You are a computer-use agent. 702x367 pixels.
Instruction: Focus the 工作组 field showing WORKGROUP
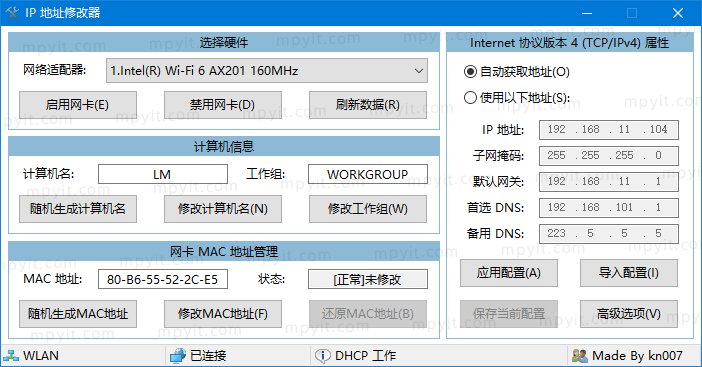pyautogui.click(x=368, y=174)
